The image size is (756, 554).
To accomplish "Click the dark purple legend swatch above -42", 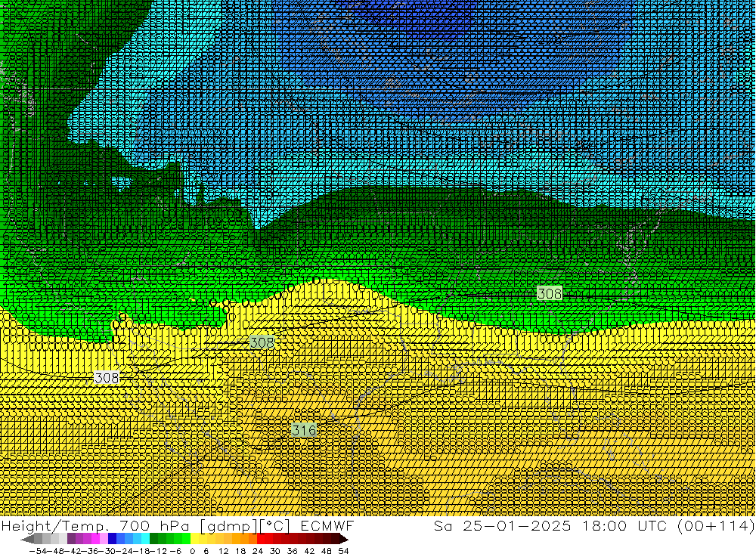I will point(71,539).
